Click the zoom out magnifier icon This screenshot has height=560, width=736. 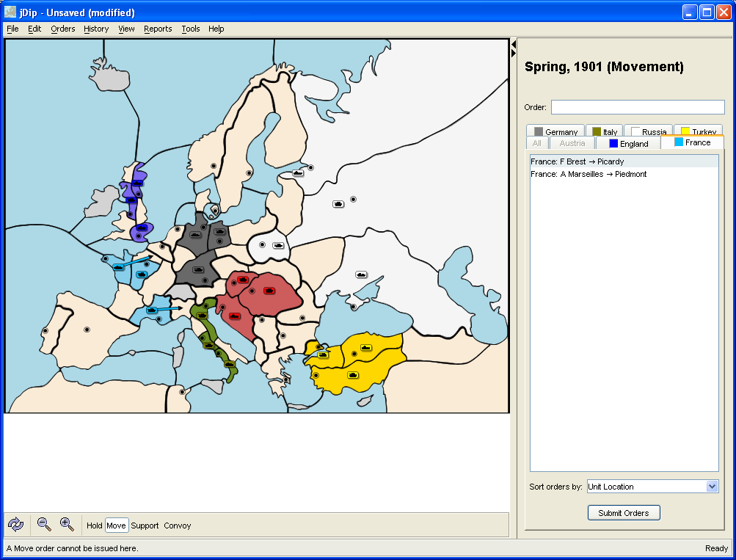44,524
